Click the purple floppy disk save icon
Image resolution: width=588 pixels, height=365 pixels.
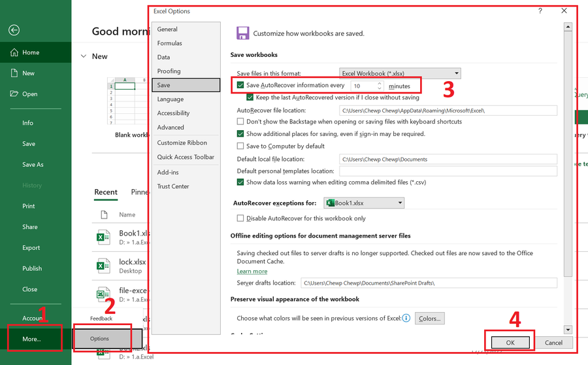[242, 33]
